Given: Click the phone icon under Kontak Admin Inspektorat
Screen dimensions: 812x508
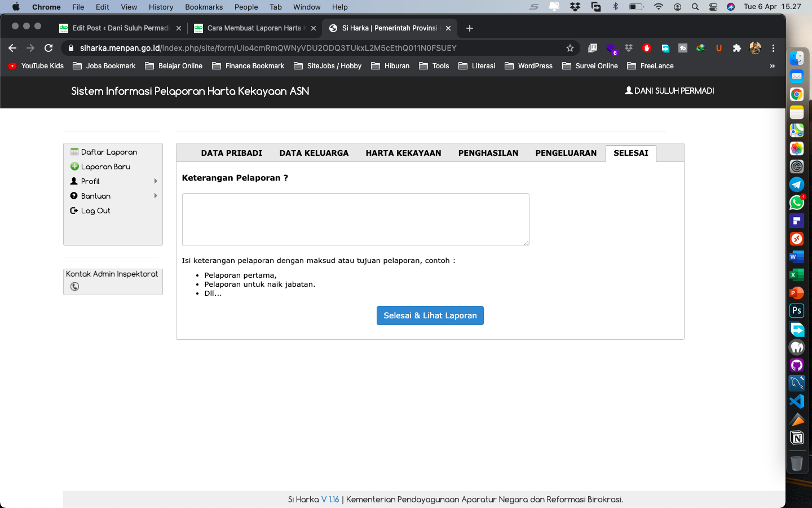Looking at the screenshot, I should click(74, 287).
